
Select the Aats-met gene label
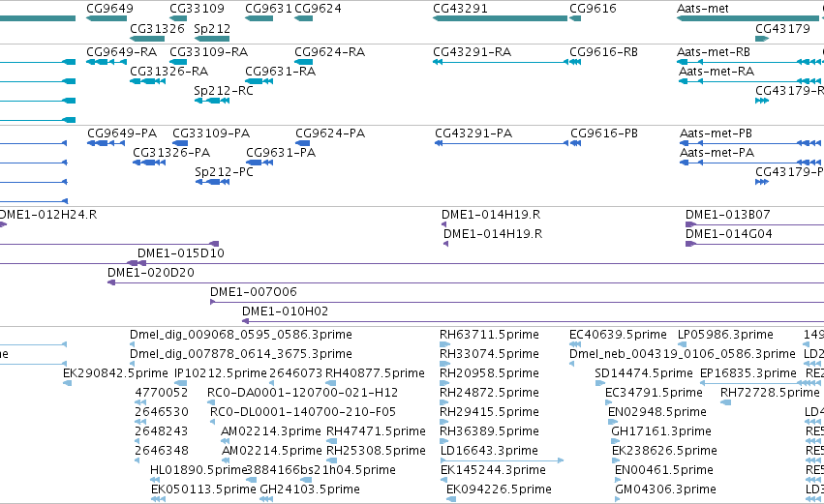tap(703, 9)
